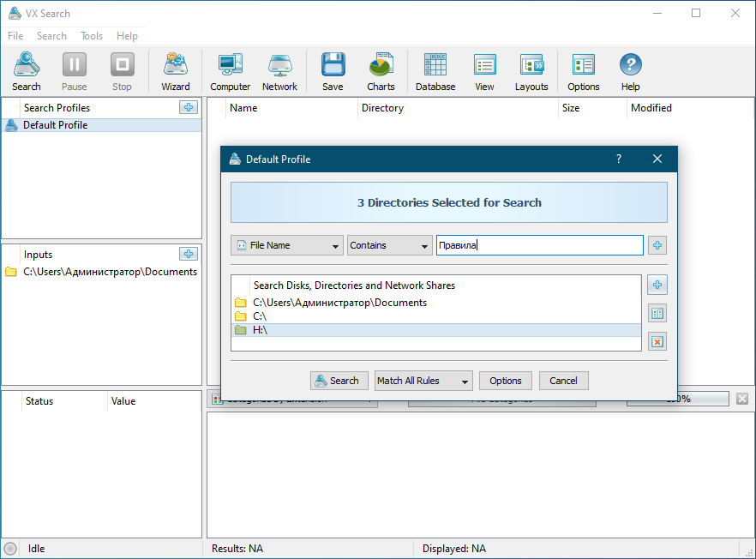
Task: Select Default Profile in Search Profiles
Action: tap(101, 125)
